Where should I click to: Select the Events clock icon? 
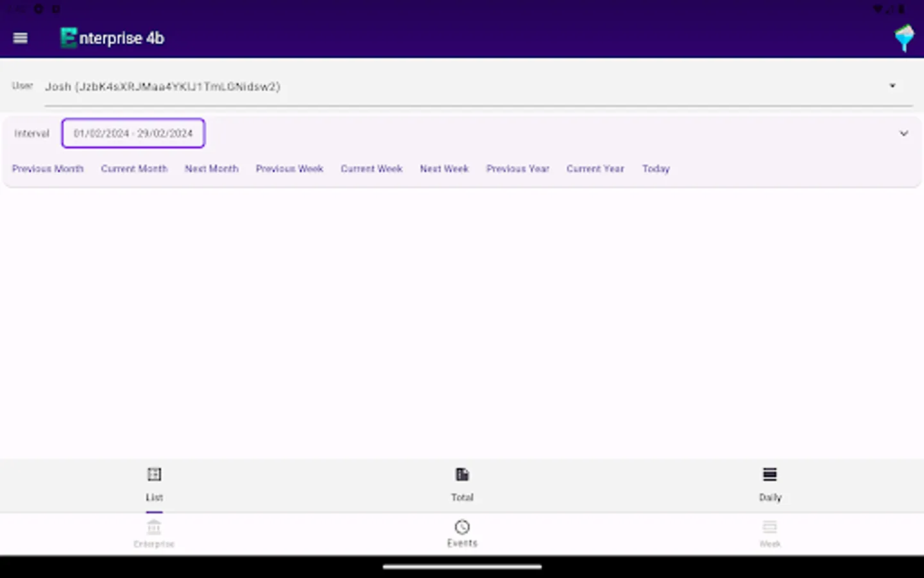coord(462,527)
